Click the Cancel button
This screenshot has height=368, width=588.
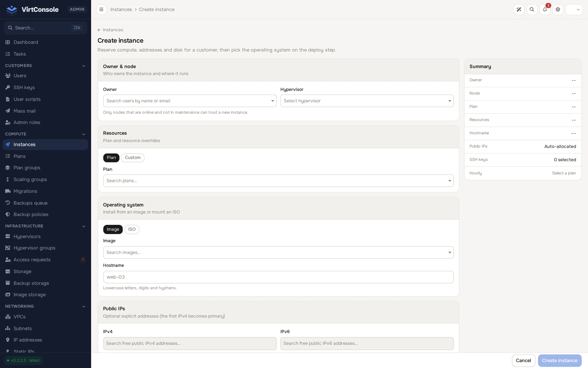coord(523,360)
